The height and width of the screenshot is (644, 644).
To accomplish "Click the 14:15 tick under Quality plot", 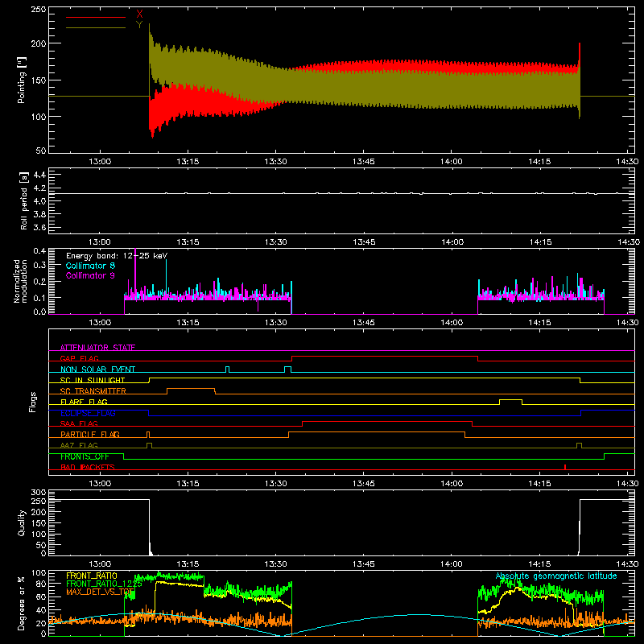I will click(x=539, y=564).
